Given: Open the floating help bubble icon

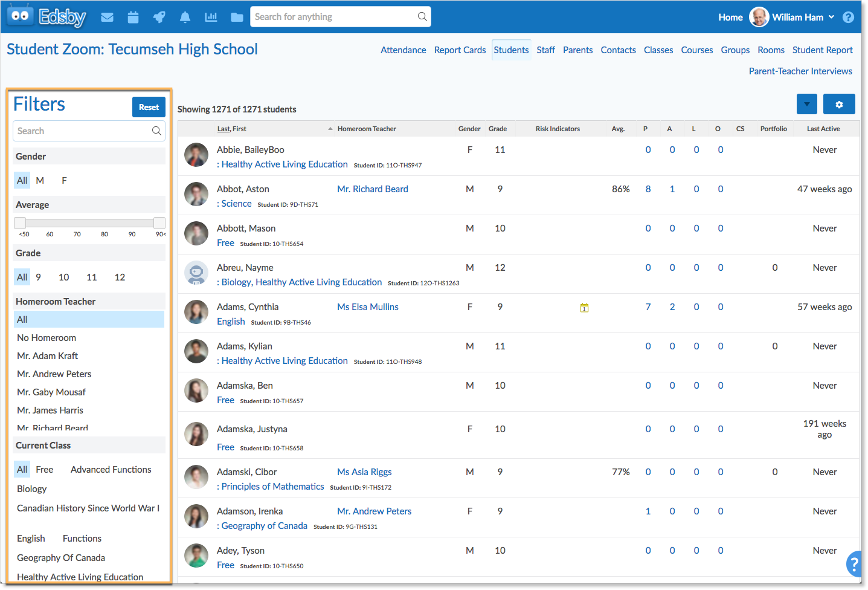Looking at the screenshot, I should 854,564.
